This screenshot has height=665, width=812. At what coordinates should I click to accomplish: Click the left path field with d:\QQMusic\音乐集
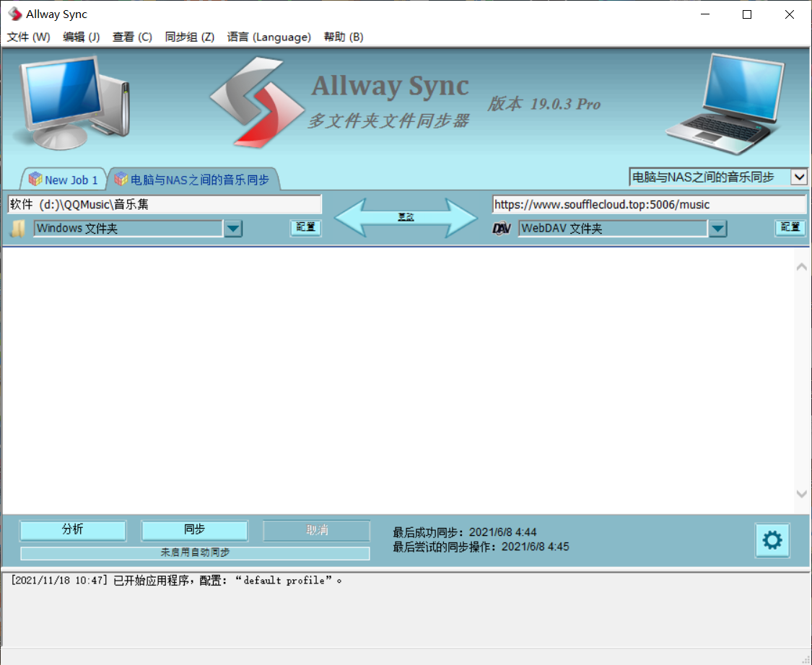click(165, 204)
